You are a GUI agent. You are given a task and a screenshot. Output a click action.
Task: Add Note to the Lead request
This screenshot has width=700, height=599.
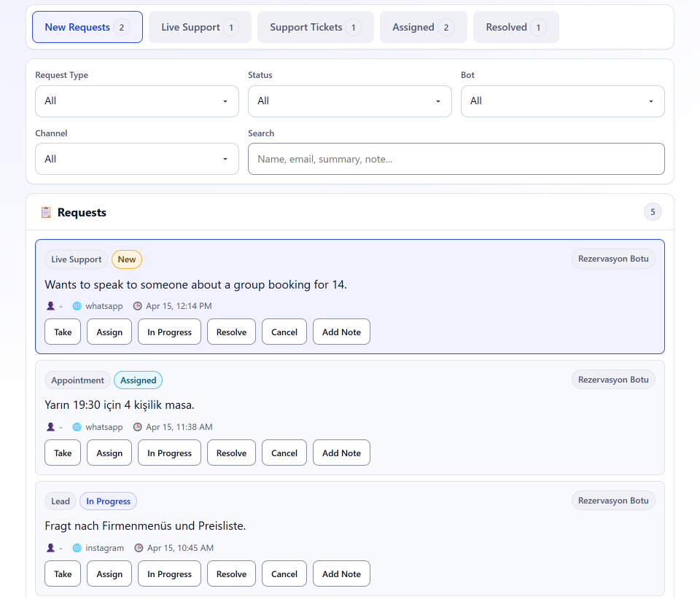[x=341, y=573]
